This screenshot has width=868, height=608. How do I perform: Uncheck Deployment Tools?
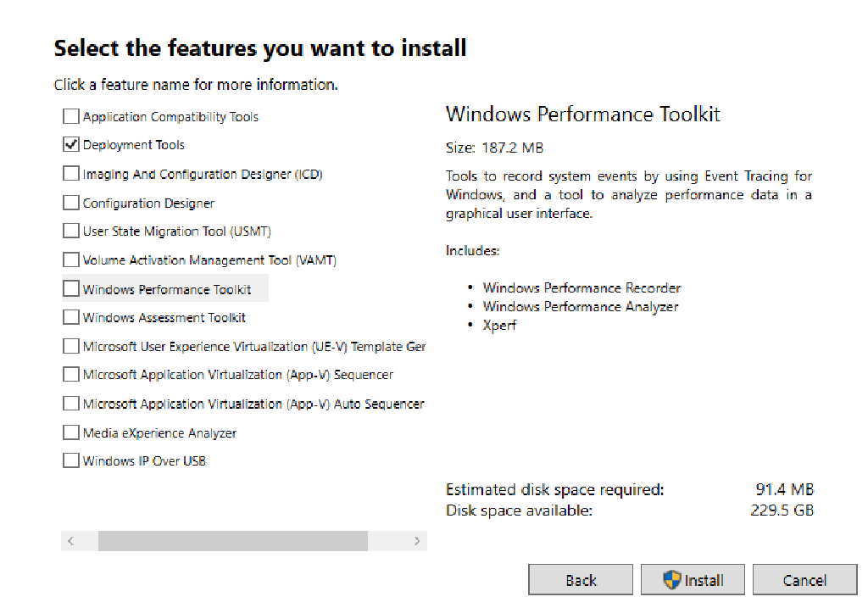point(71,144)
